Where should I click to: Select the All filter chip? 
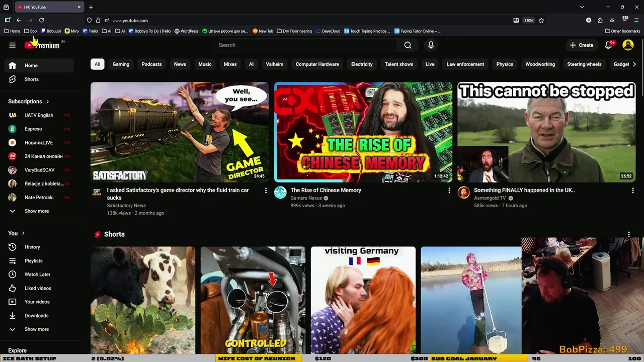pyautogui.click(x=97, y=64)
